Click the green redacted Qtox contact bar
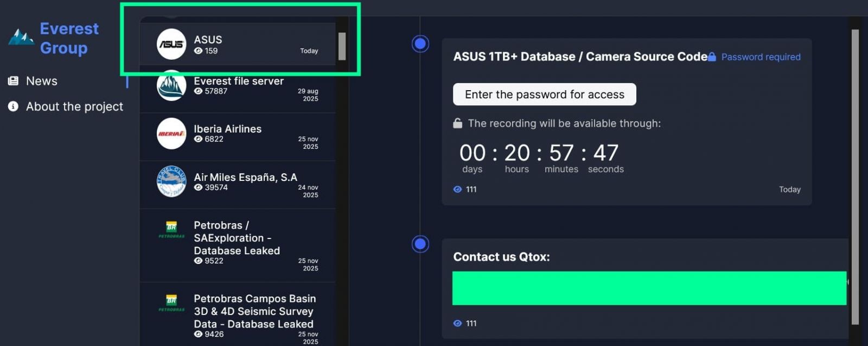Image resolution: width=868 pixels, height=346 pixels. (649, 288)
